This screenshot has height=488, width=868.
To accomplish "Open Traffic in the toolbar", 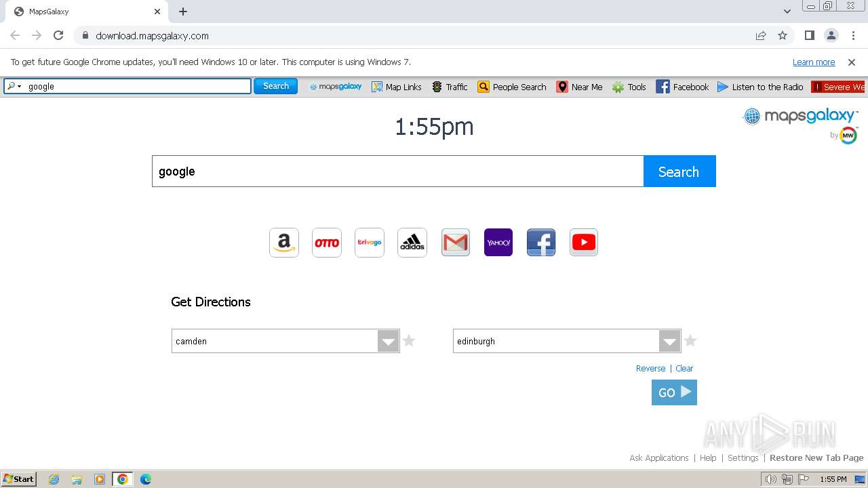I will [x=450, y=87].
